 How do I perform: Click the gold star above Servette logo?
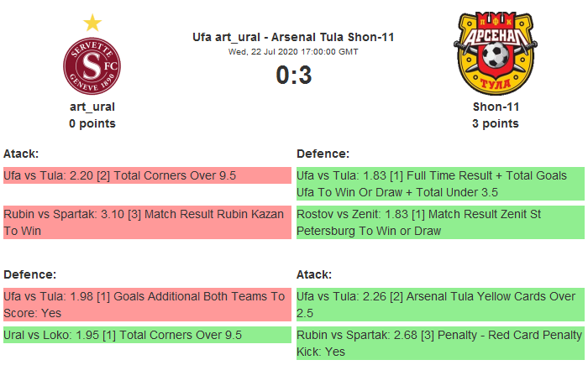(x=92, y=23)
